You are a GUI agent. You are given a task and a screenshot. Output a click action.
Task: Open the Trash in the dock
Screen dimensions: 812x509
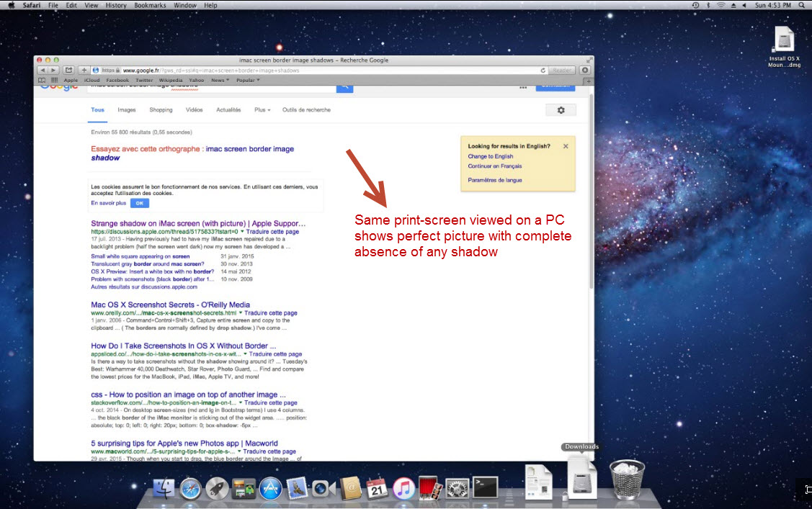627,479
